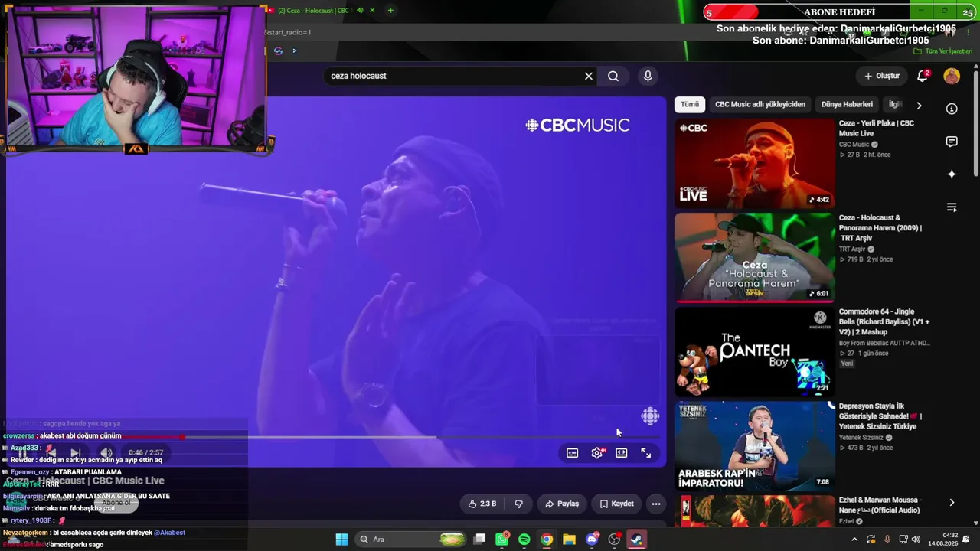Expand the side arrow beside the Ezhel video
980x551 pixels.
tap(952, 503)
